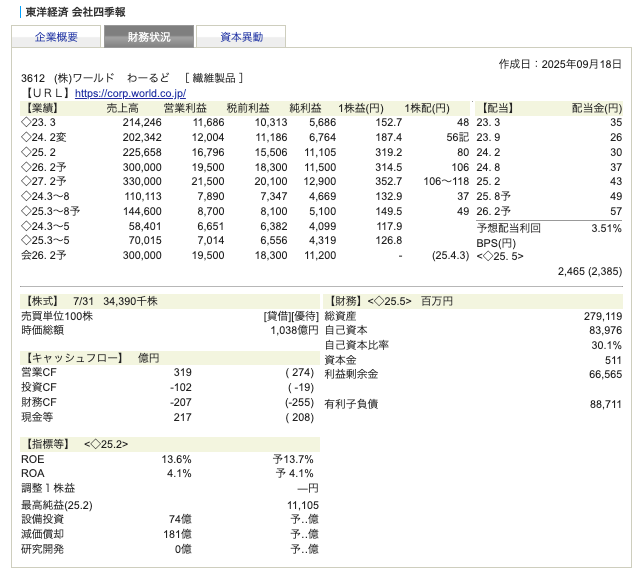
Task: Select the ◇27. 2予 earnings row label
Action: point(44,181)
